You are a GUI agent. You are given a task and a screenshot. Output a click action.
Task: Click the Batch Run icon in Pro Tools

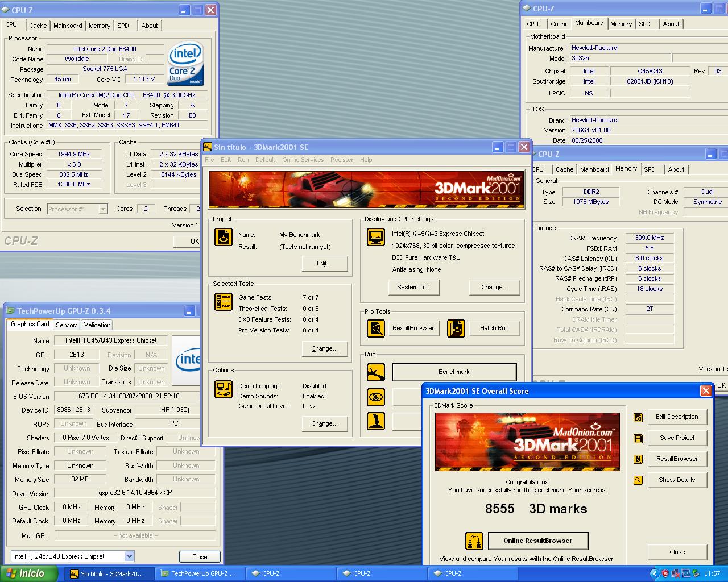(x=456, y=328)
